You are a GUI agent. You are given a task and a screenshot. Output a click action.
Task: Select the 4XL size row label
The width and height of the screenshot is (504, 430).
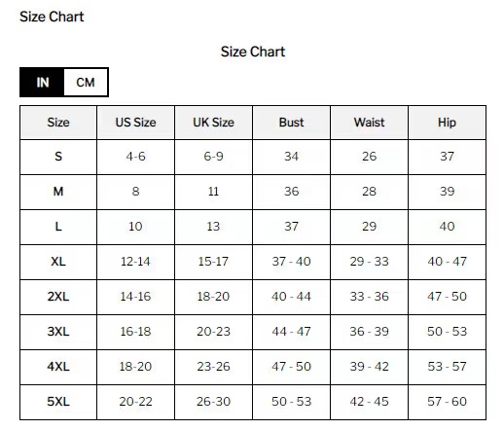click(58, 367)
